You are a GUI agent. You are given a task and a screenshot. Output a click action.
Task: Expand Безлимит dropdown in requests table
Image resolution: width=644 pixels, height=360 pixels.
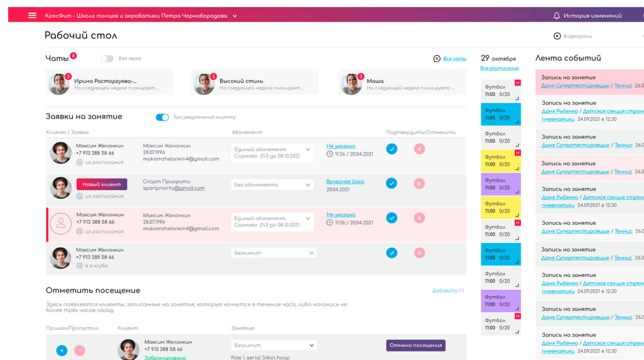[x=274, y=253]
